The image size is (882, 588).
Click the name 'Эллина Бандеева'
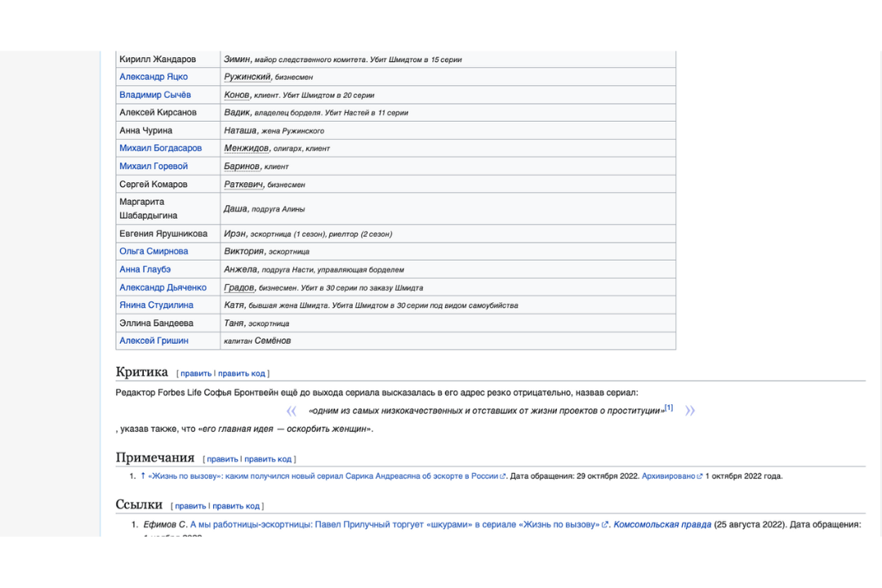click(156, 323)
